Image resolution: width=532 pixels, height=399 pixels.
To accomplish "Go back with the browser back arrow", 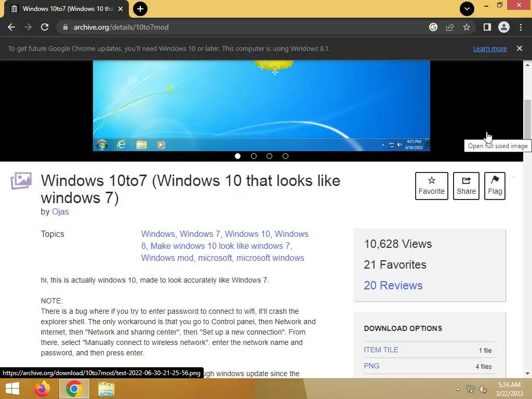I will coord(11,27).
